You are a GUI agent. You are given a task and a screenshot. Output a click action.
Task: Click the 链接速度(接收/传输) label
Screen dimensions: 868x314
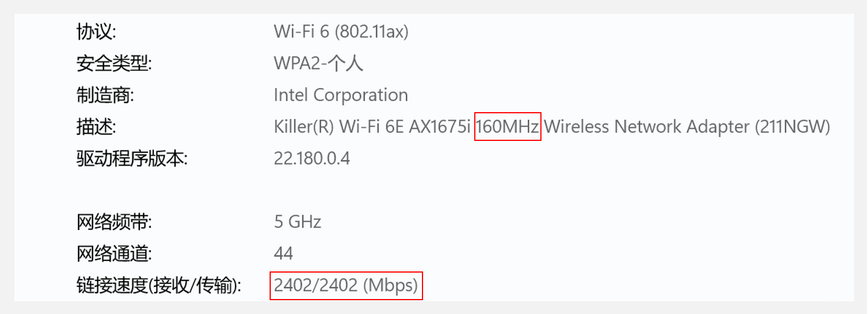pos(159,285)
